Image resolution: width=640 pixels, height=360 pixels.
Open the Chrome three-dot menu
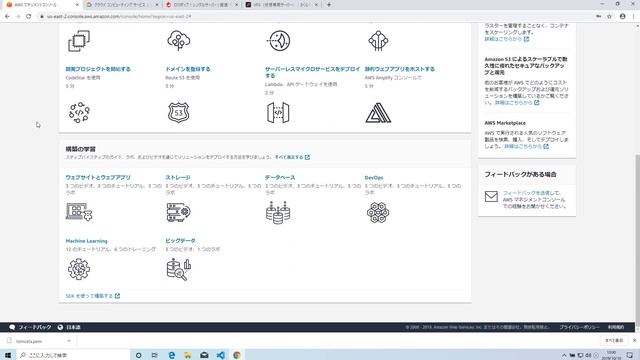pos(634,16)
